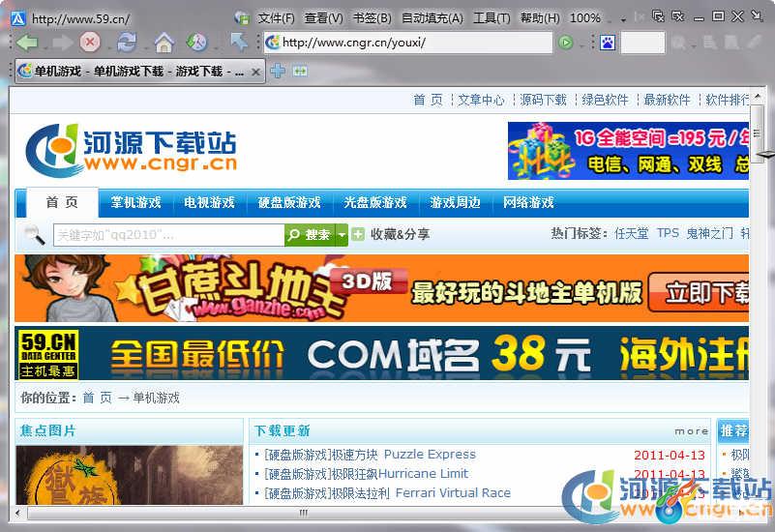Click the 任天堂 hot tag

pos(631,233)
